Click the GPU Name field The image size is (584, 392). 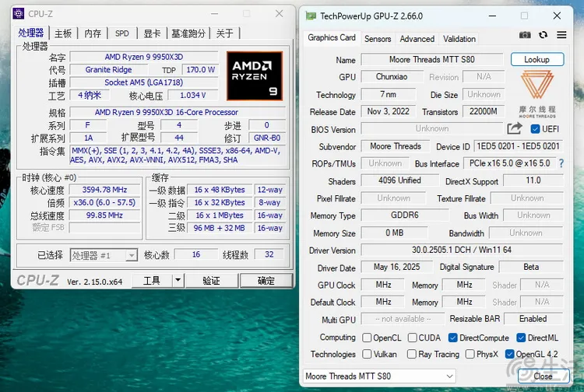433,60
